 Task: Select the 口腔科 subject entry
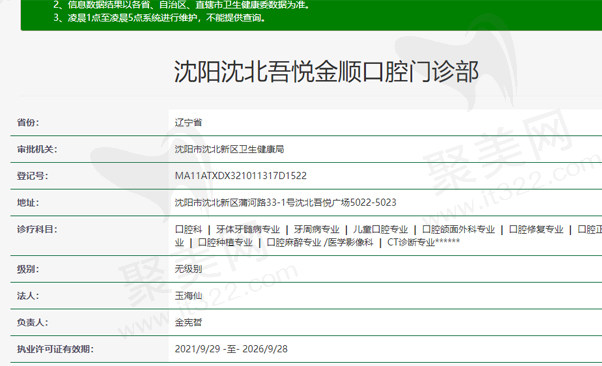tap(188, 229)
